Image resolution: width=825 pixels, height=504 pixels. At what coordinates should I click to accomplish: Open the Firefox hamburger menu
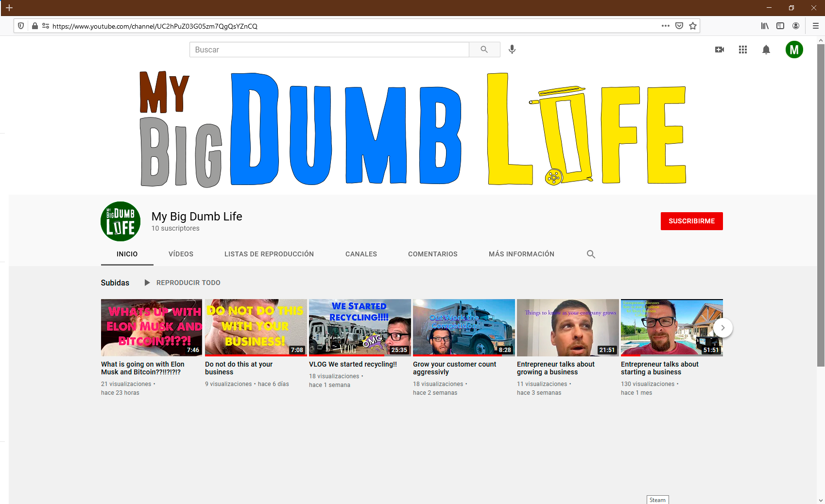point(816,26)
